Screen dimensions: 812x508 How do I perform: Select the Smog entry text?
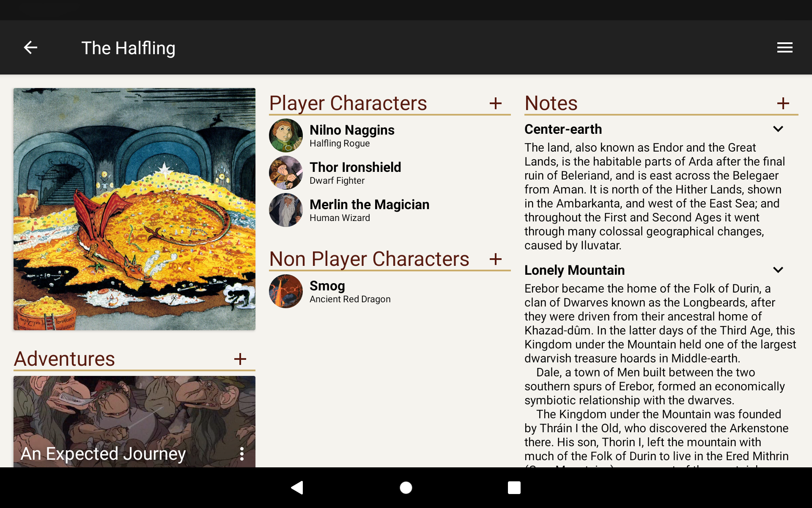coord(328,286)
